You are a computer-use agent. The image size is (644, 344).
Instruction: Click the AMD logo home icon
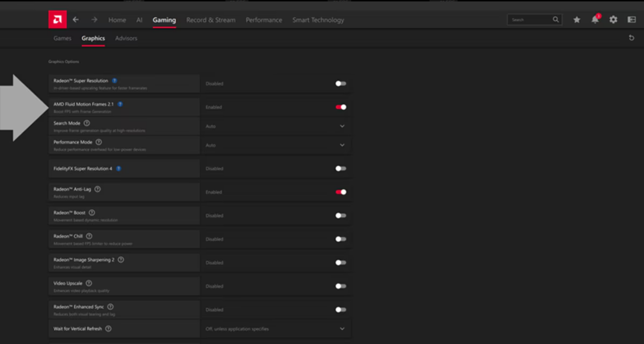pos(57,20)
